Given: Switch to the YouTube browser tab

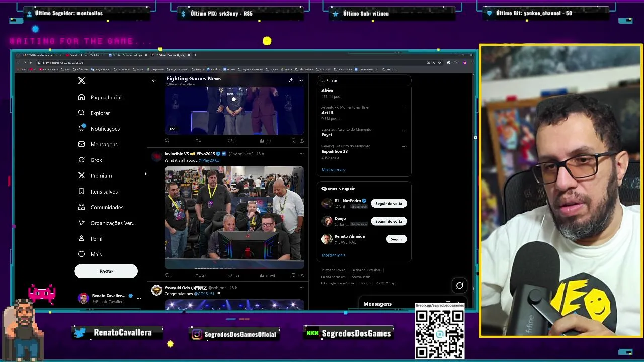Looking at the screenshot, I should (84, 55).
